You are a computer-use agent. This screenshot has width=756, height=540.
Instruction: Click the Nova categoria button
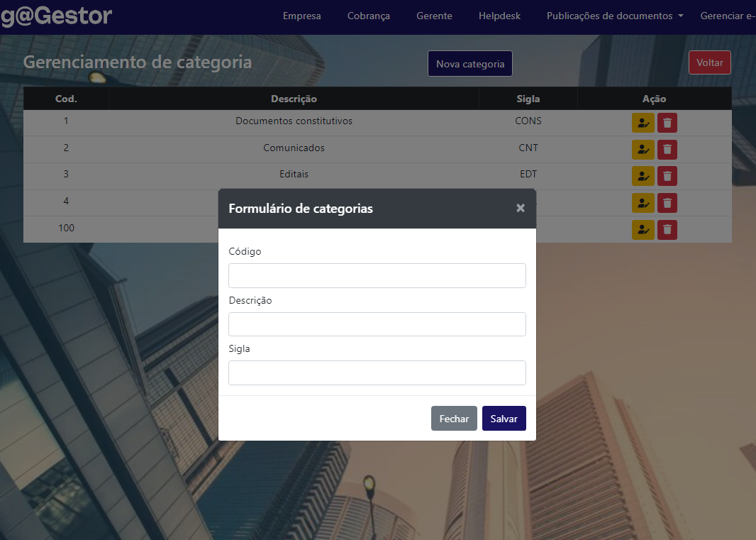click(x=469, y=63)
